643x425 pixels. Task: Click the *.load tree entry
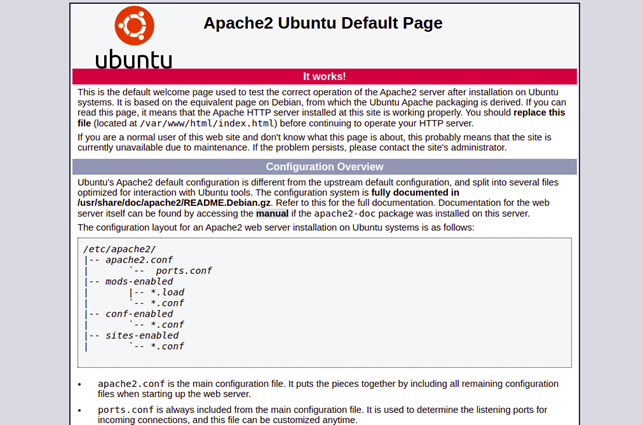(x=167, y=292)
